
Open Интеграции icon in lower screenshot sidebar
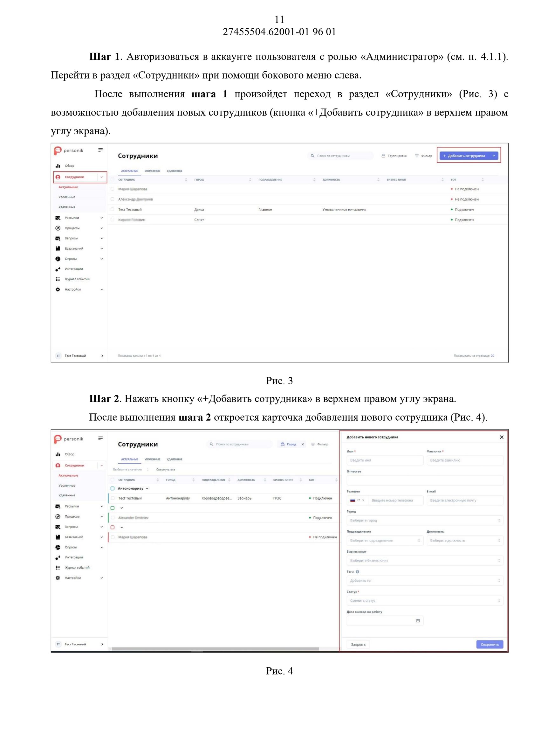(58, 557)
